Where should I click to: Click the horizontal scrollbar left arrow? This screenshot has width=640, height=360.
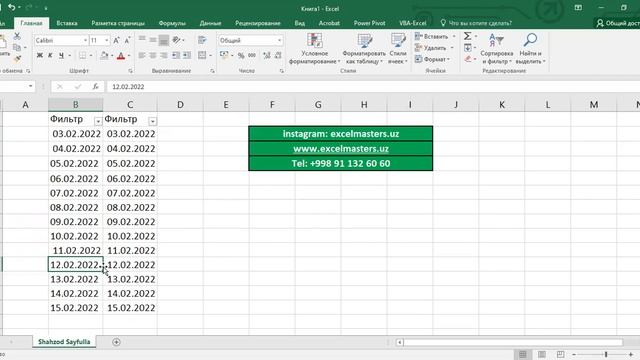point(400,342)
